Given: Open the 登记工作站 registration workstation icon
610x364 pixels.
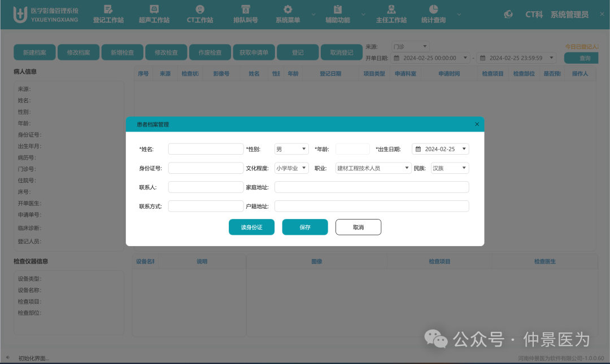Looking at the screenshot, I should pos(107,14).
